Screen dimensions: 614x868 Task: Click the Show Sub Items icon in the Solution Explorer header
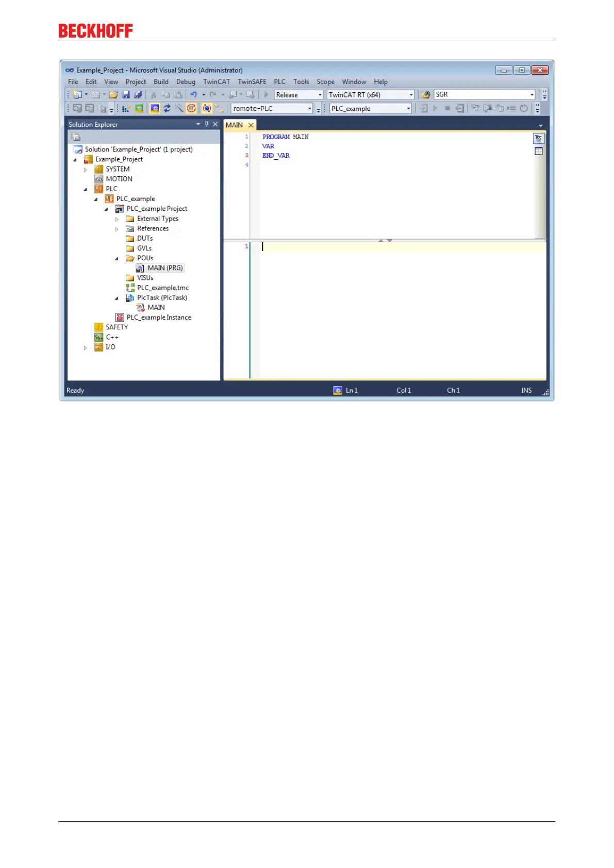pyautogui.click(x=76, y=137)
